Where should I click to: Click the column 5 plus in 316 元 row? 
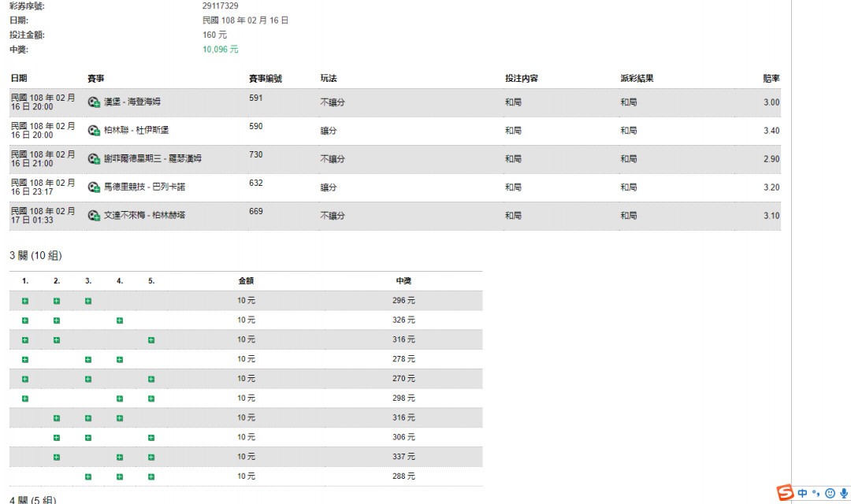151,340
